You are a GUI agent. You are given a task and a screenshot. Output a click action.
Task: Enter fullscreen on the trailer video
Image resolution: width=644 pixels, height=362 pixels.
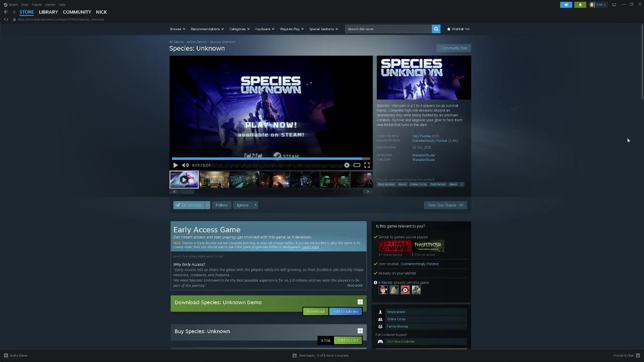pyautogui.click(x=367, y=165)
